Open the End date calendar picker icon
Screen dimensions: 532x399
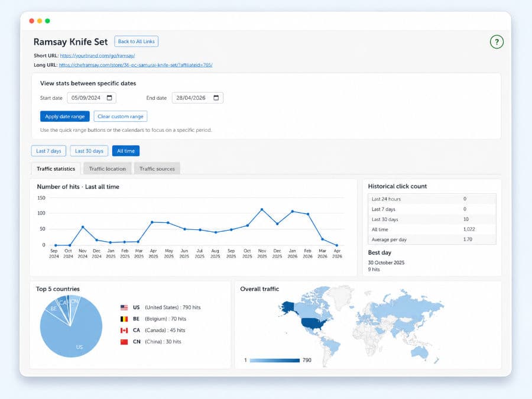click(216, 98)
